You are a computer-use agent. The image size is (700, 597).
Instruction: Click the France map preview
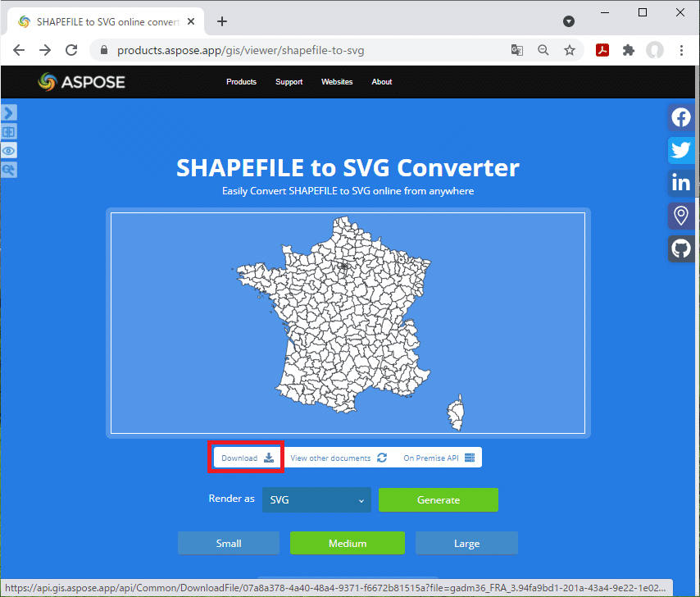click(x=348, y=323)
